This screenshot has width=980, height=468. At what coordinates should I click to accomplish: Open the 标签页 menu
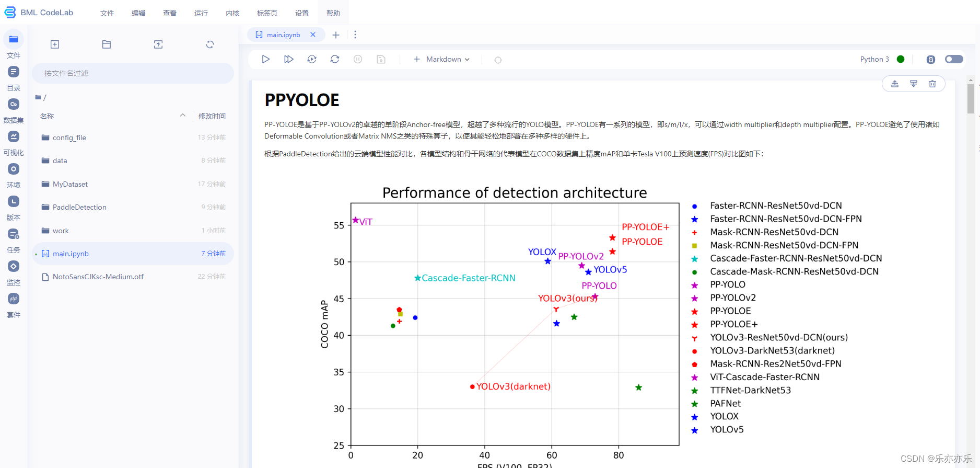(267, 13)
